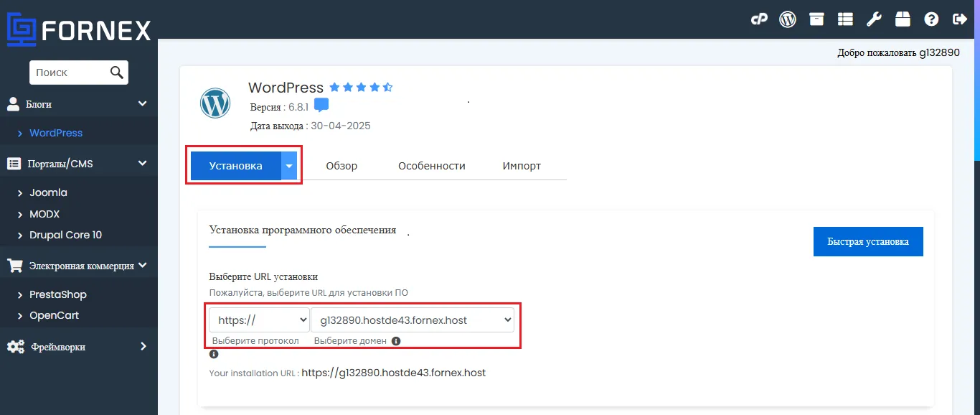Click the Установка tab button
Viewport: 980px width, 415px height.
[x=235, y=166]
